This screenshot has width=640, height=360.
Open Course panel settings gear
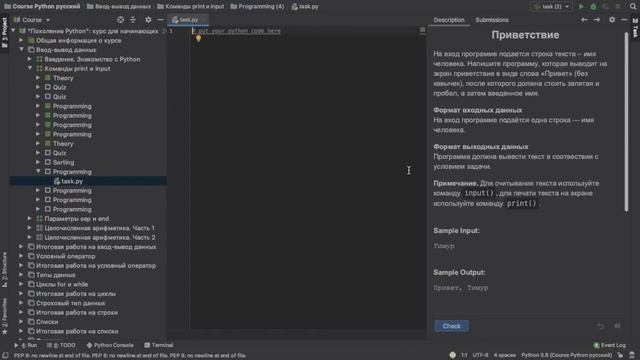(x=148, y=20)
